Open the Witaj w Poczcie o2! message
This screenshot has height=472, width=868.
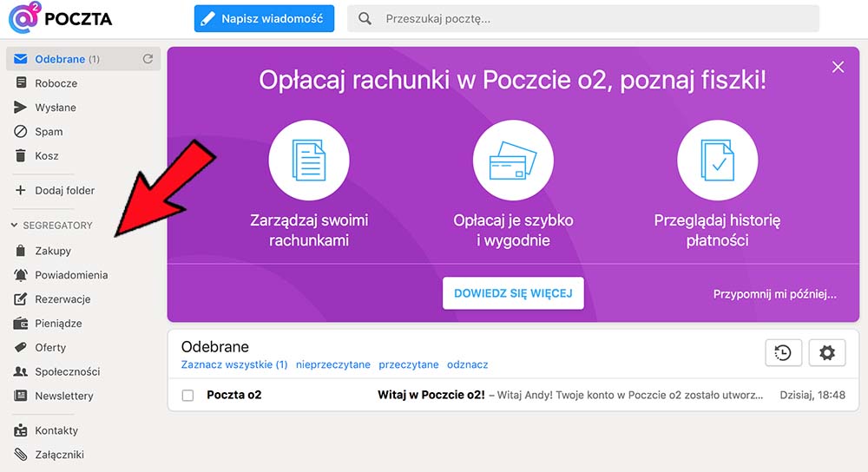click(x=431, y=395)
